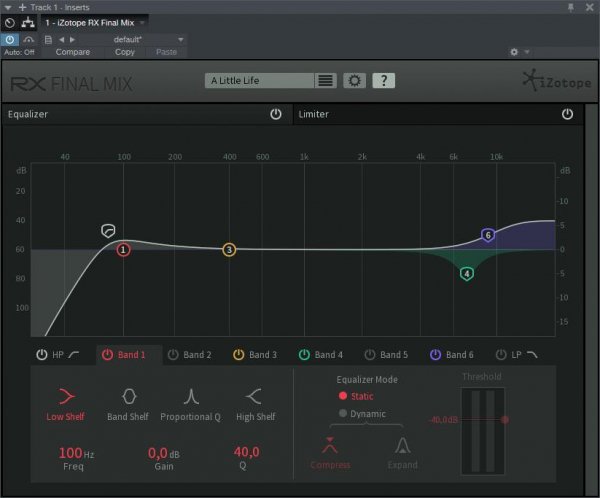Click the Paste button
600x498 pixels.
[x=166, y=52]
